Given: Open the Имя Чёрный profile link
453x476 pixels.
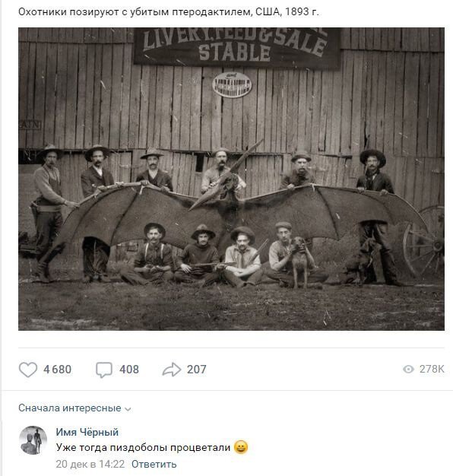Looking at the screenshot, I should coord(87,432).
